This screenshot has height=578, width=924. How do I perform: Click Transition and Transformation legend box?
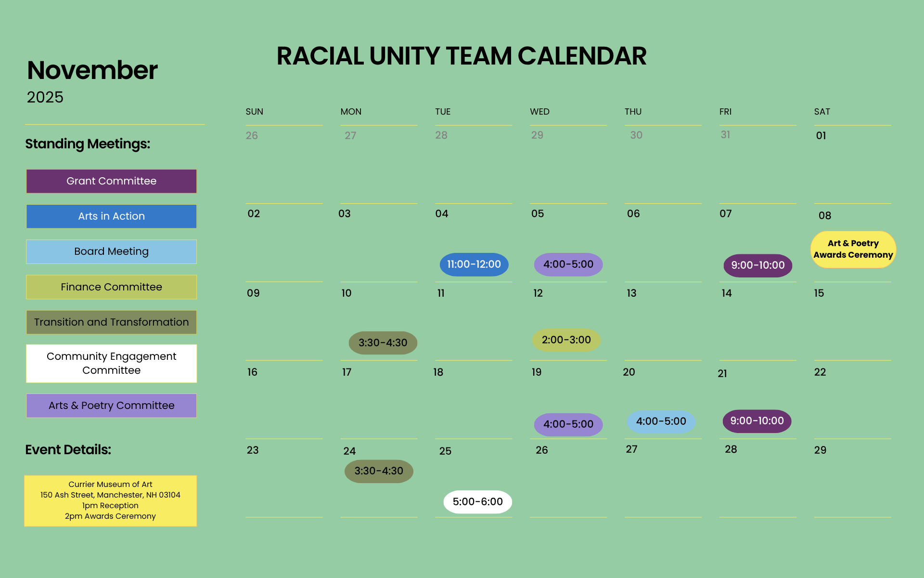click(111, 322)
